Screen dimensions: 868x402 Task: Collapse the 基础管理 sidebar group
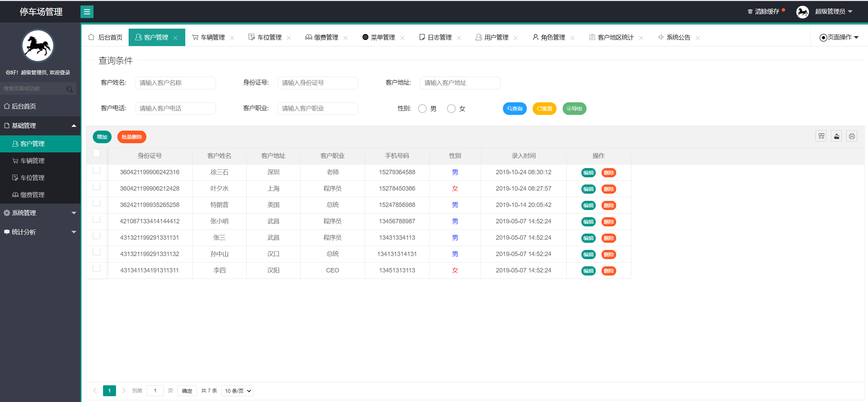[x=40, y=126]
